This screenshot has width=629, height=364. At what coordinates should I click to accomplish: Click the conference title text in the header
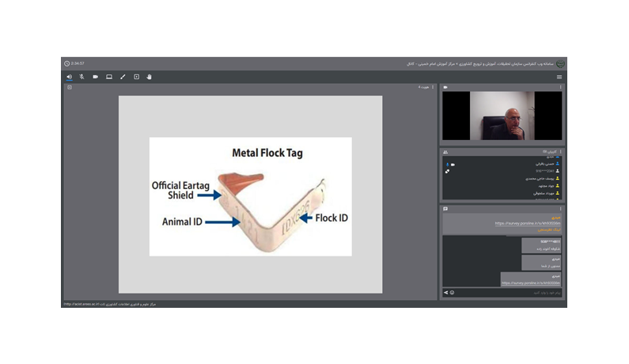coord(480,64)
